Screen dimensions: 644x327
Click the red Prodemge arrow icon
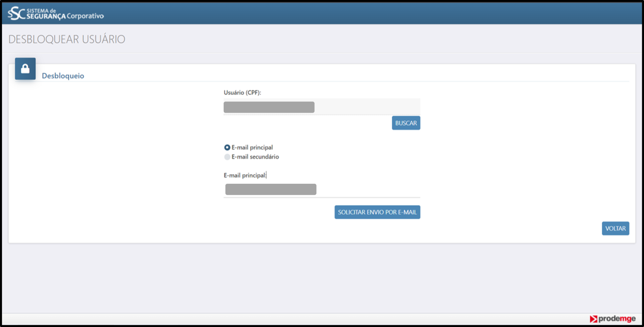pos(593,319)
